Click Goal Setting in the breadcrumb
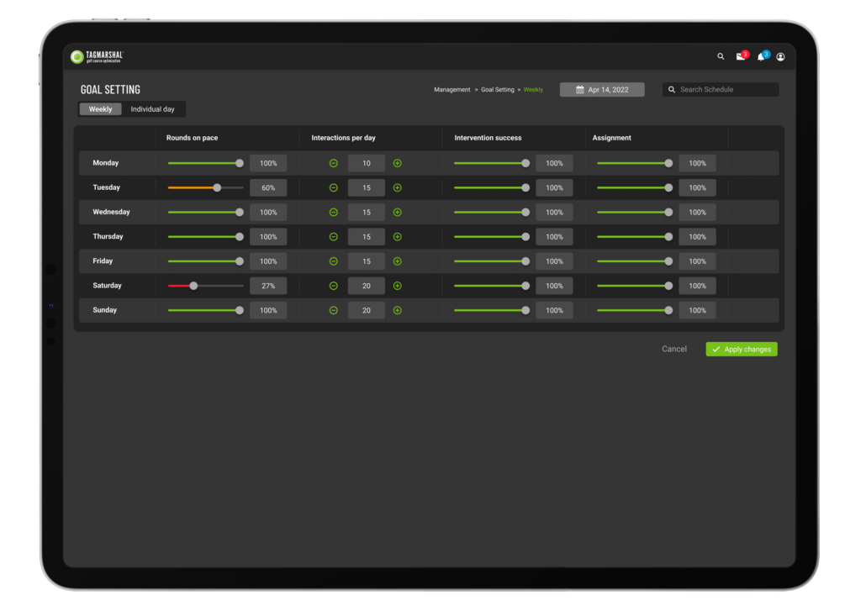The image size is (866, 616). (x=497, y=89)
